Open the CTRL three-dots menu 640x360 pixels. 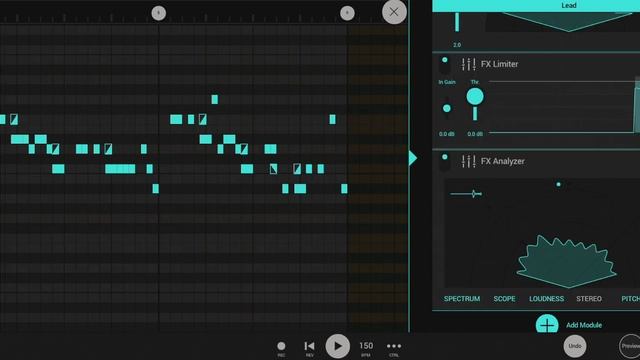(394, 346)
